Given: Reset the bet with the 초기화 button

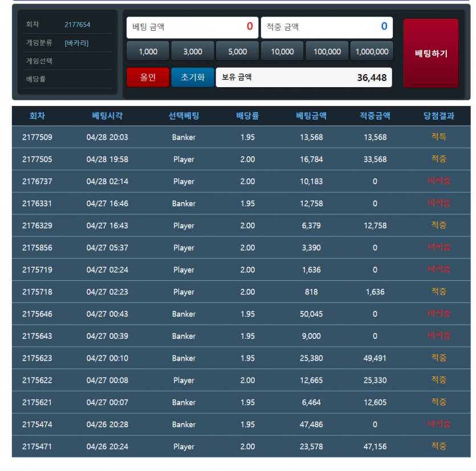Looking at the screenshot, I should [193, 77].
